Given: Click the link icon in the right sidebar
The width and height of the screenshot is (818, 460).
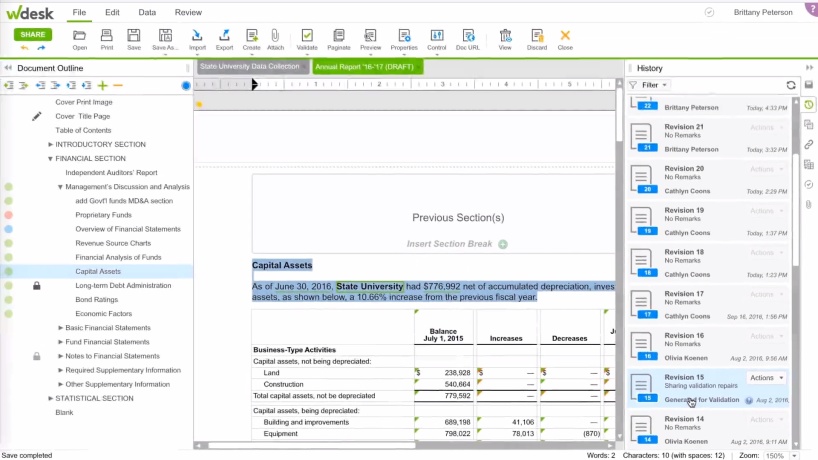Looking at the screenshot, I should (x=809, y=144).
